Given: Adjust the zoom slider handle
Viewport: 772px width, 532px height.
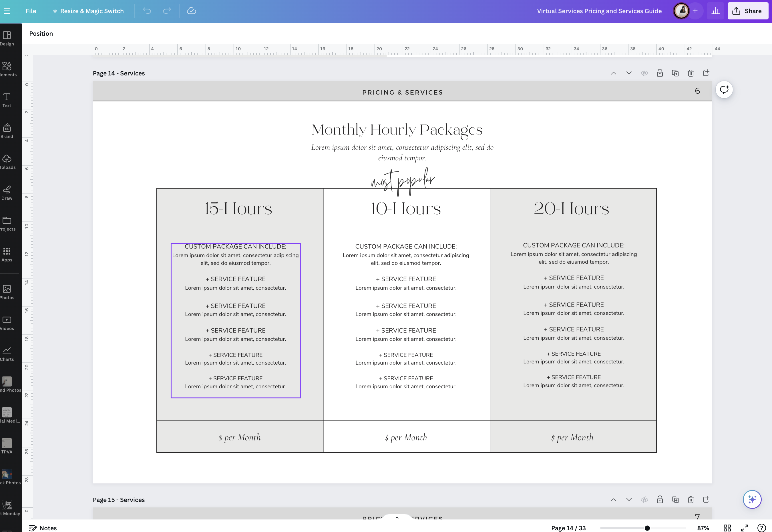Looking at the screenshot, I should (x=647, y=528).
